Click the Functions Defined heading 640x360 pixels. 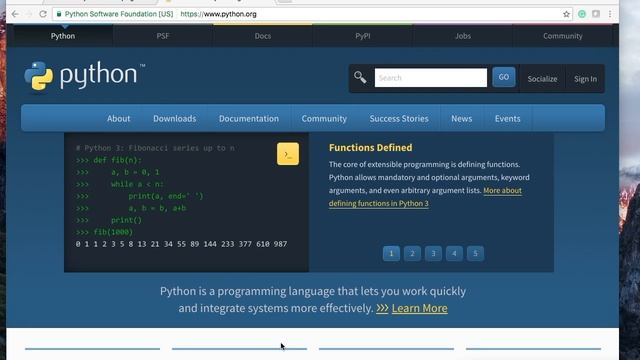371,147
